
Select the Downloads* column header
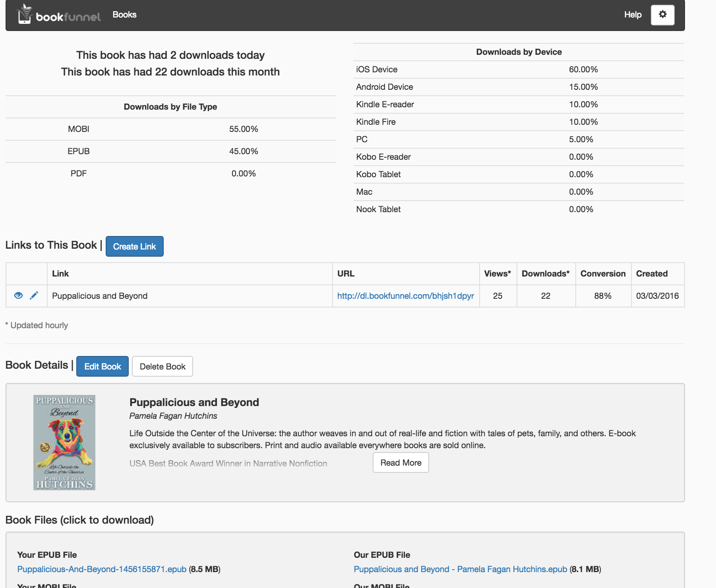(546, 274)
